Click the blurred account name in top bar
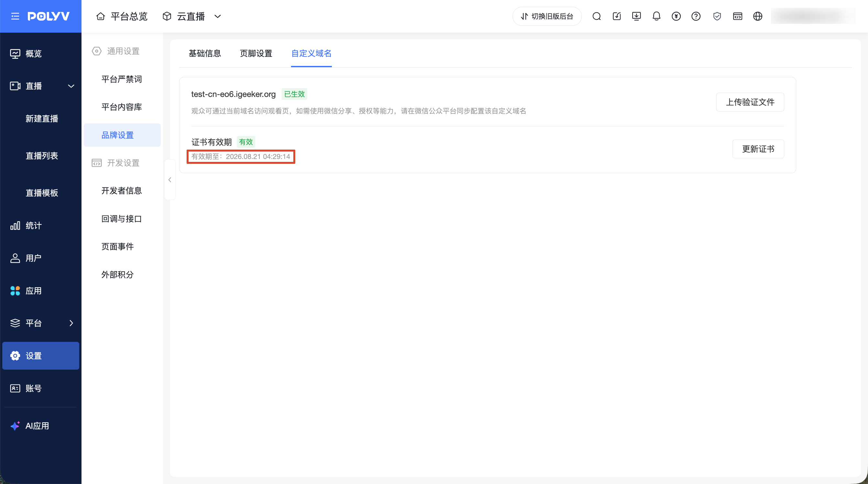Screen dimensions: 868x484 [x=813, y=16]
